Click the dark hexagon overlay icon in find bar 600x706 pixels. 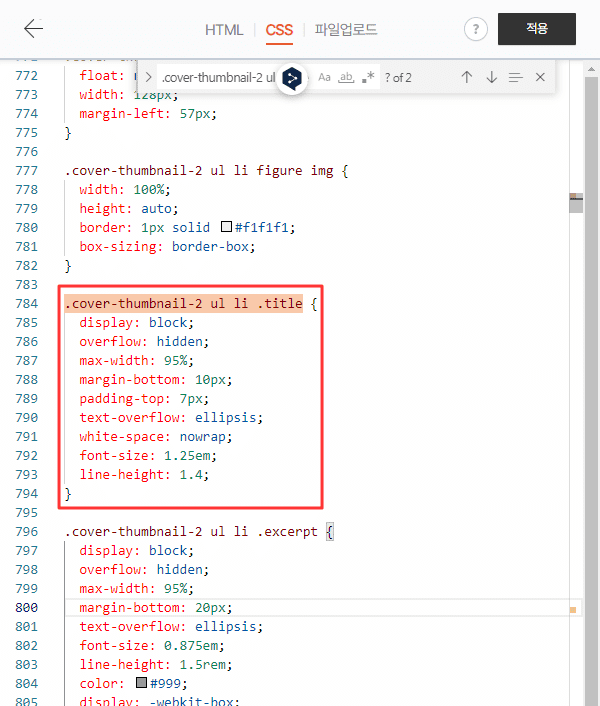pyautogui.click(x=292, y=78)
